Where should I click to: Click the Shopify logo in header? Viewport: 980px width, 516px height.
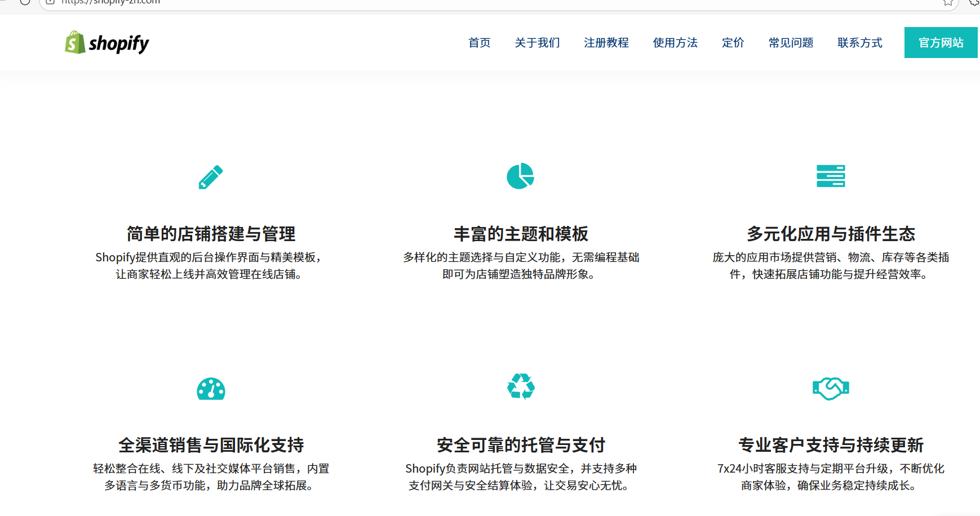coord(107,43)
